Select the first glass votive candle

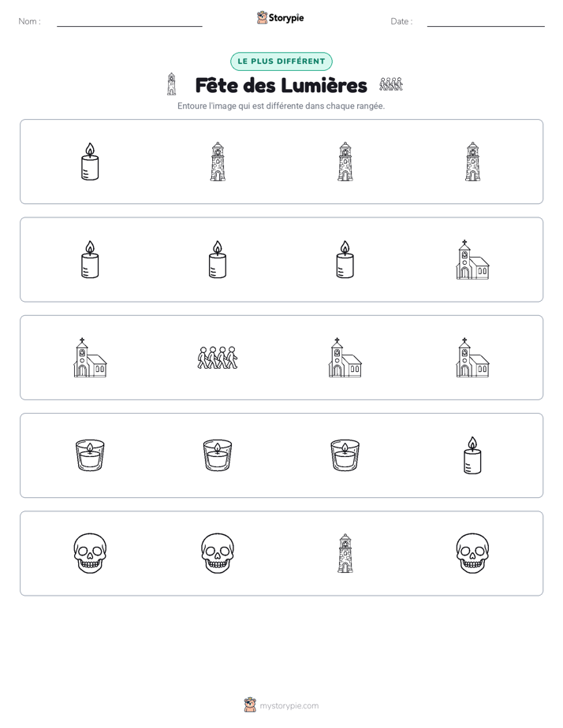click(x=90, y=455)
